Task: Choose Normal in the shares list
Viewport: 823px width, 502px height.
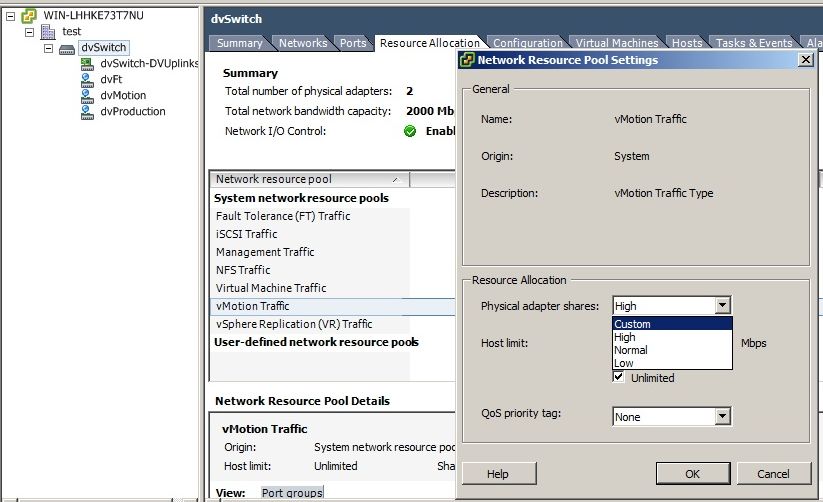Action: point(672,350)
